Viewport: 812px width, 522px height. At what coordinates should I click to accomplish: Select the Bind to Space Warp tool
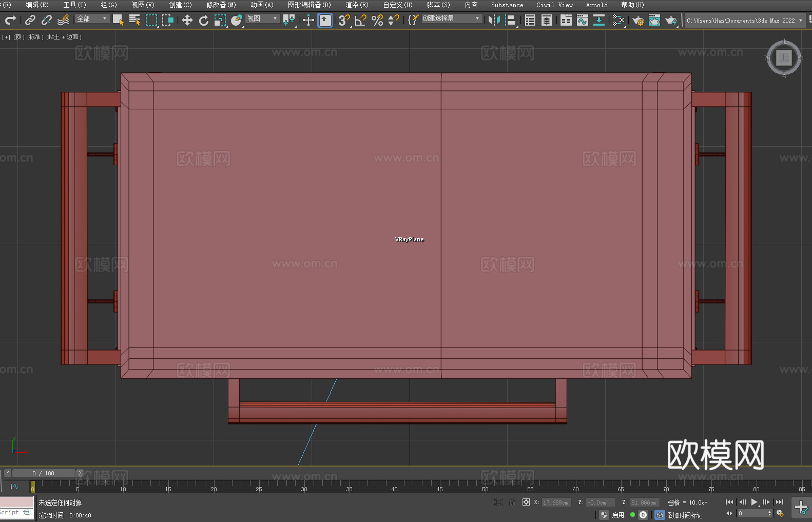tap(63, 20)
